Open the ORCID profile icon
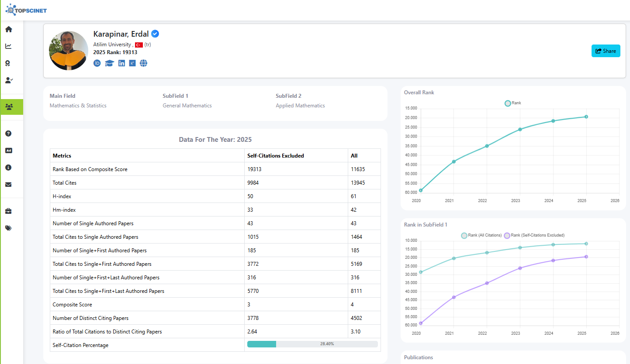Viewport: 630px width, 364px height. coord(97,63)
